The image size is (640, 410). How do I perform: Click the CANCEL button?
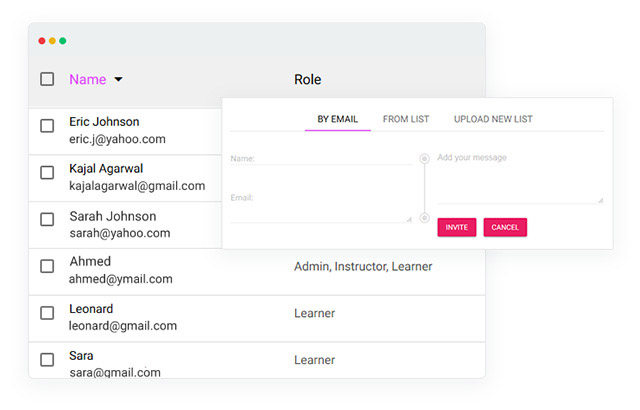tap(505, 227)
